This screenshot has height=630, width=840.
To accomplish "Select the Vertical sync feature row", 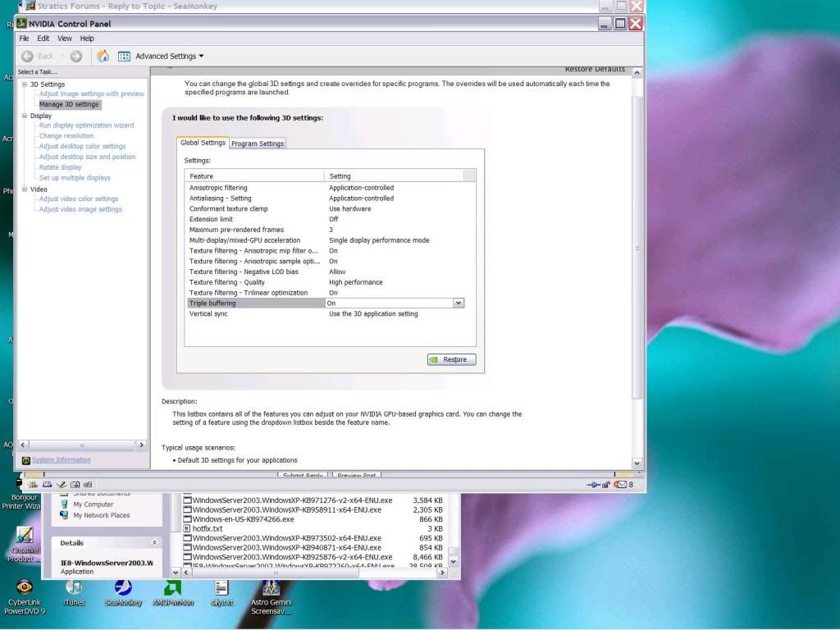I will [x=326, y=314].
